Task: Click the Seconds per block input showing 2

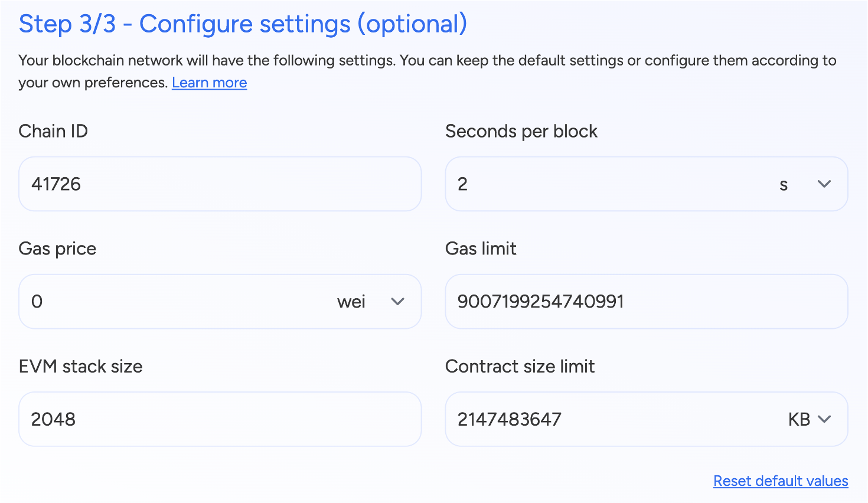Action: [x=590, y=184]
